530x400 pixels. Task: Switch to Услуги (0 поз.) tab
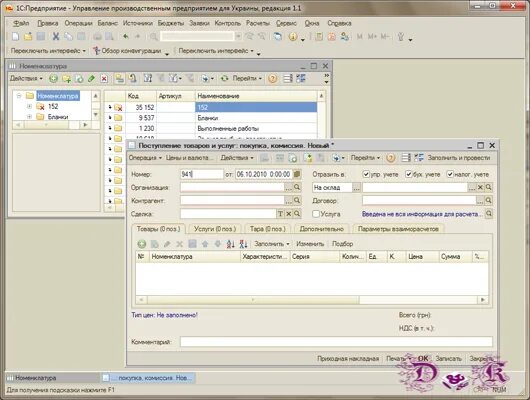point(215,229)
